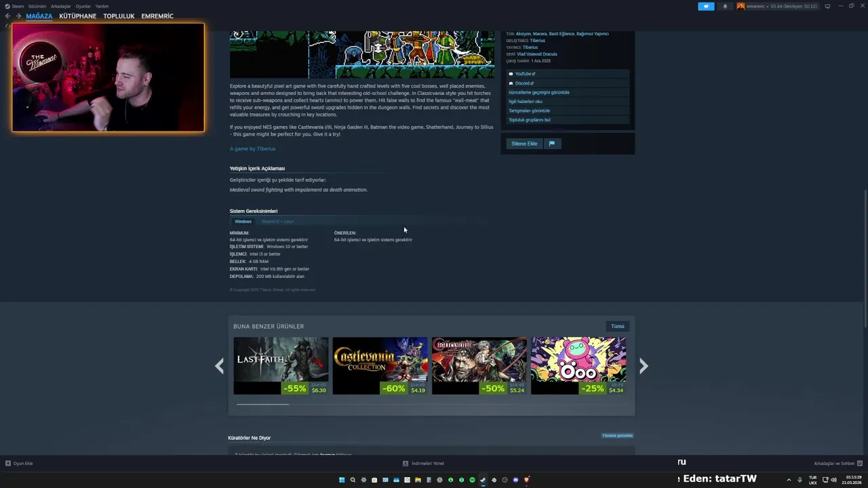Open File Explorer in the taskbar
The height and width of the screenshot is (488, 868).
tap(418, 480)
